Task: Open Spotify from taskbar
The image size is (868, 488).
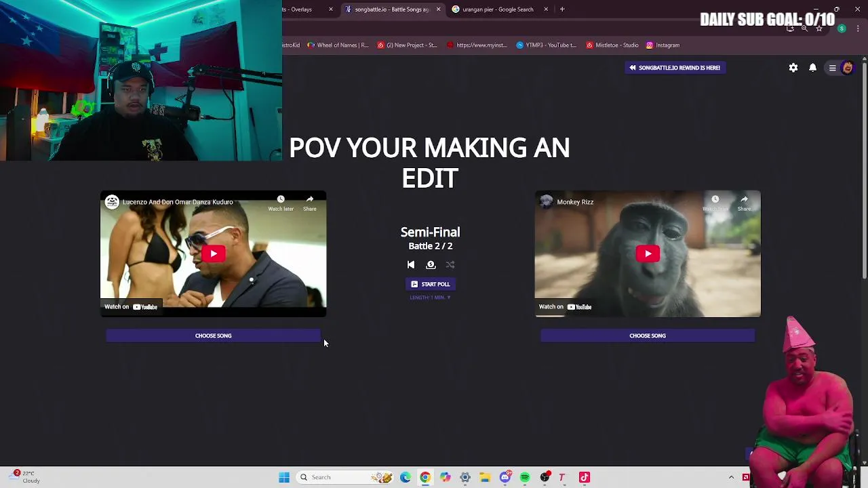Action: [525, 477]
